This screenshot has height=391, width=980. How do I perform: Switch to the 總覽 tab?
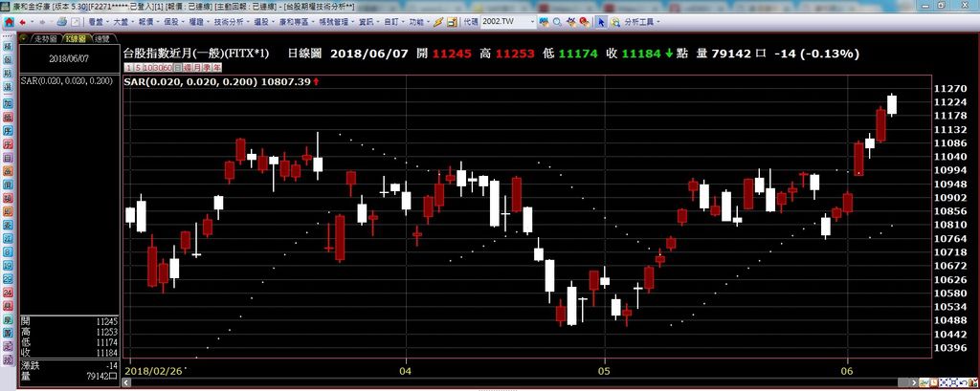[101, 39]
